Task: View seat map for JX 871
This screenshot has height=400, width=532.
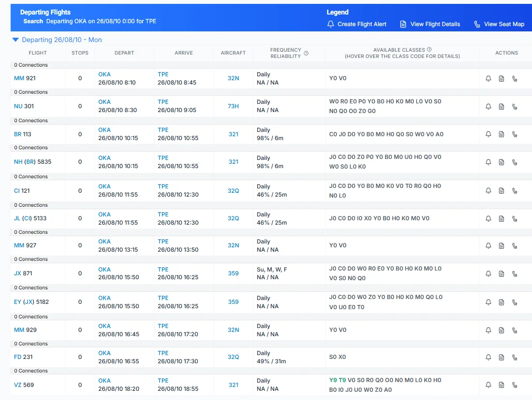Action: pyautogui.click(x=515, y=274)
